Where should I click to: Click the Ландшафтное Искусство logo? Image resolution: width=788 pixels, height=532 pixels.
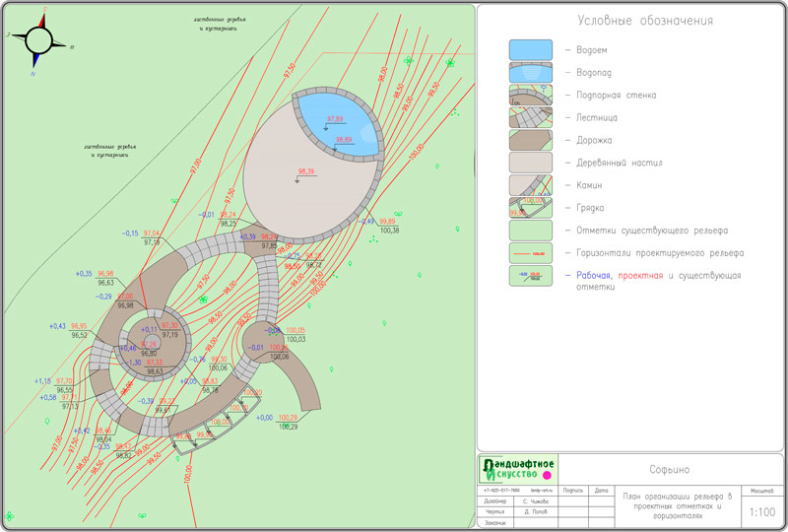coord(517,469)
